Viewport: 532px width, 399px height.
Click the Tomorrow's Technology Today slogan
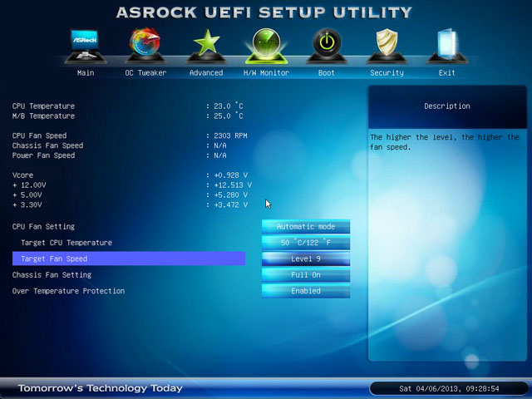[101, 388]
